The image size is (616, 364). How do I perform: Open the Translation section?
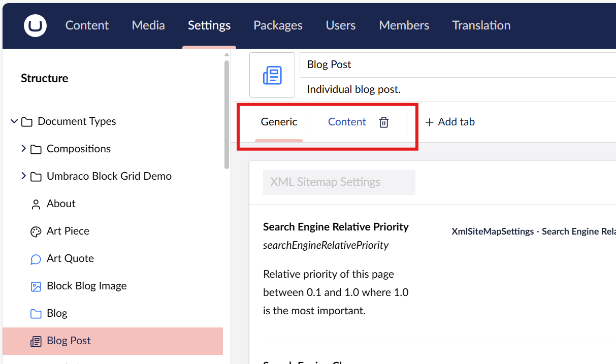(x=481, y=25)
